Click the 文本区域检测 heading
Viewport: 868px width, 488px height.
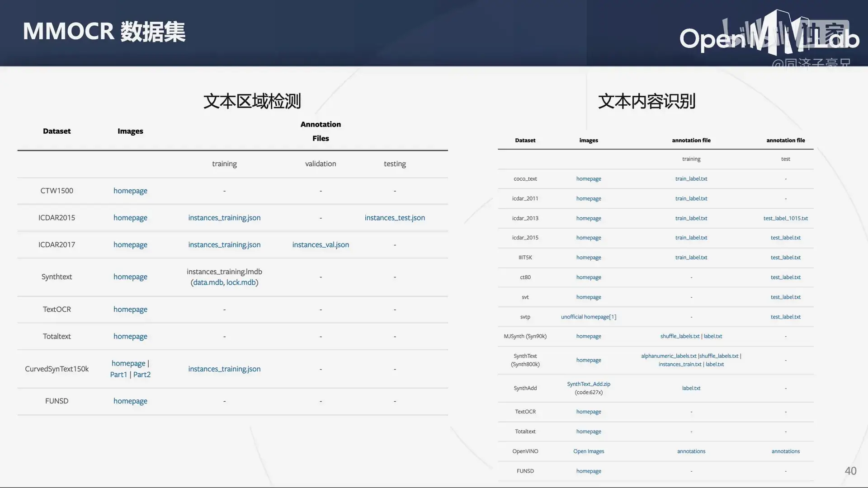[x=252, y=101]
